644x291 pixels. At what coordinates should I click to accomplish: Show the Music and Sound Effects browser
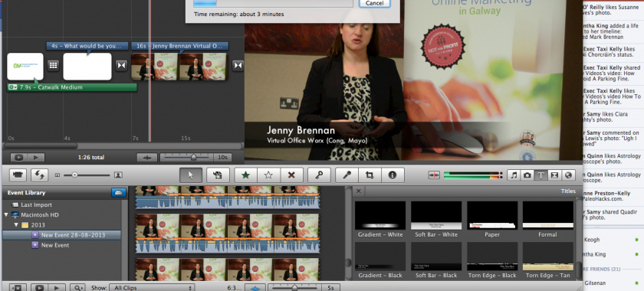514,175
